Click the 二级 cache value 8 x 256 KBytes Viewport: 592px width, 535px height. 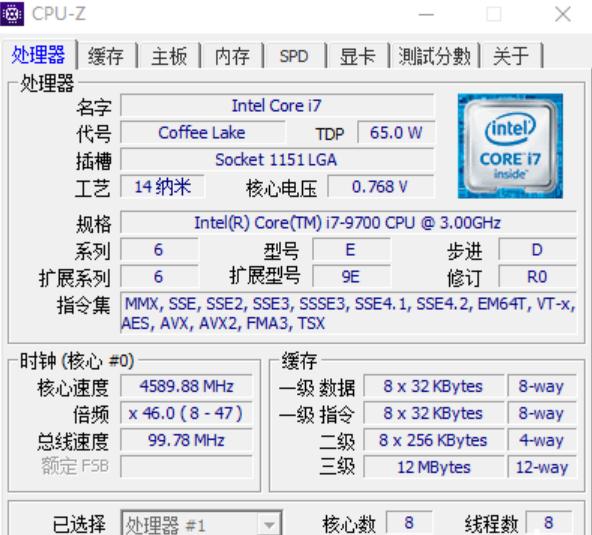tap(434, 440)
